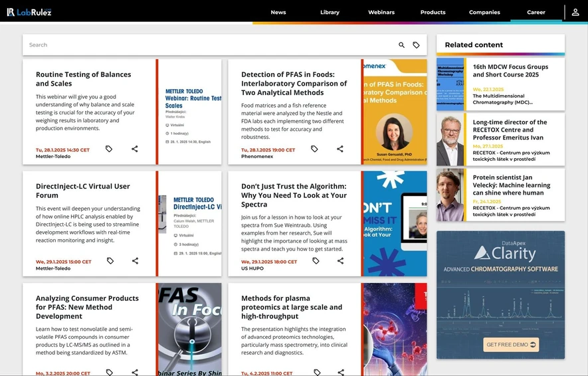This screenshot has width=588, height=376.
Task: Click the Mettler Toledo DirectInject-LC thumbnail
Action: [190, 223]
